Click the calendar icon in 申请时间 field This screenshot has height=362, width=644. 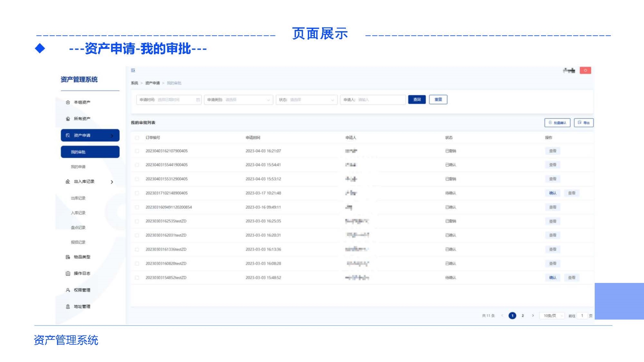[198, 100]
